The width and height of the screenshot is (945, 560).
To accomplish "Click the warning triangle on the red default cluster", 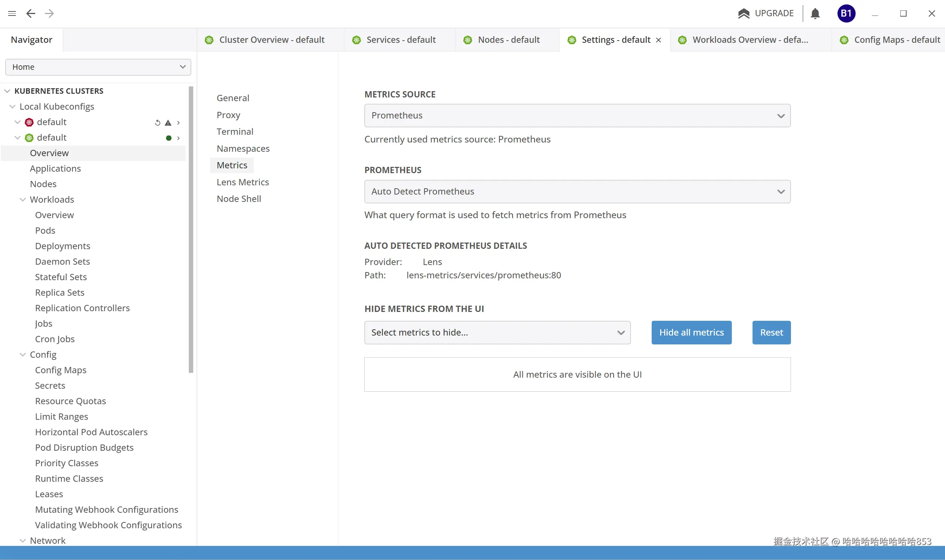I will 168,123.
